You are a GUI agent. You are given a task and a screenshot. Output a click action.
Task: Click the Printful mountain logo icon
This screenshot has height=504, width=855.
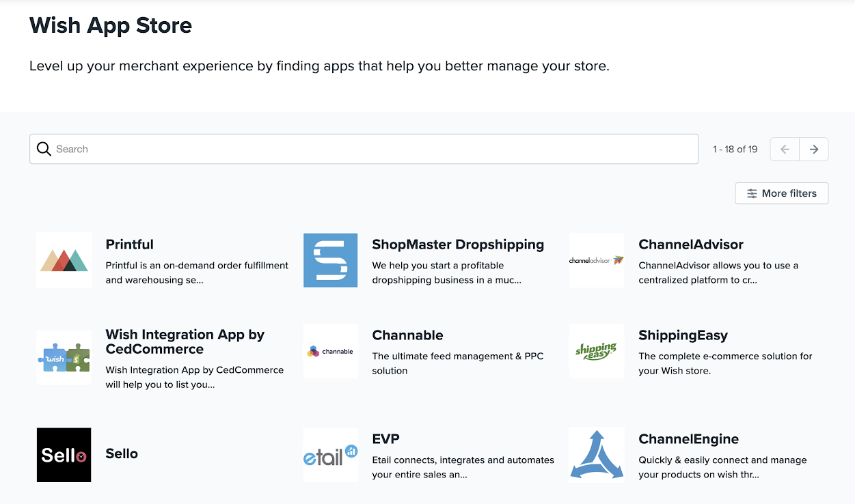pos(64,260)
